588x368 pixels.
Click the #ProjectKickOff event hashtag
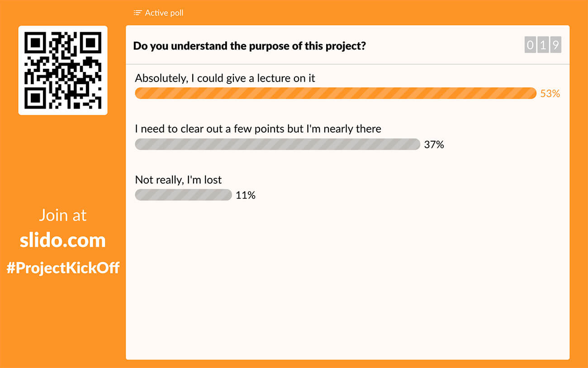tap(63, 268)
